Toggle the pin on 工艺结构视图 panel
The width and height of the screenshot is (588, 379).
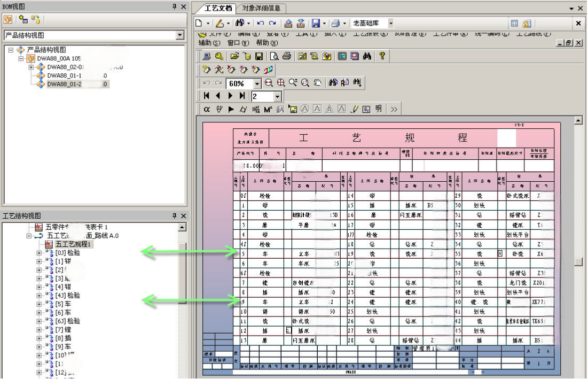[174, 215]
